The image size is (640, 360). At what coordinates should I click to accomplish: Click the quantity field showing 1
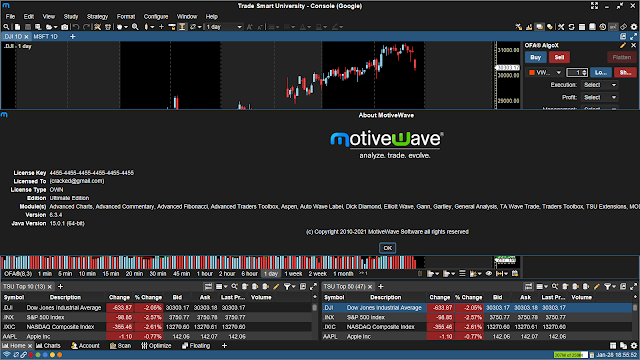pyautogui.click(x=576, y=73)
